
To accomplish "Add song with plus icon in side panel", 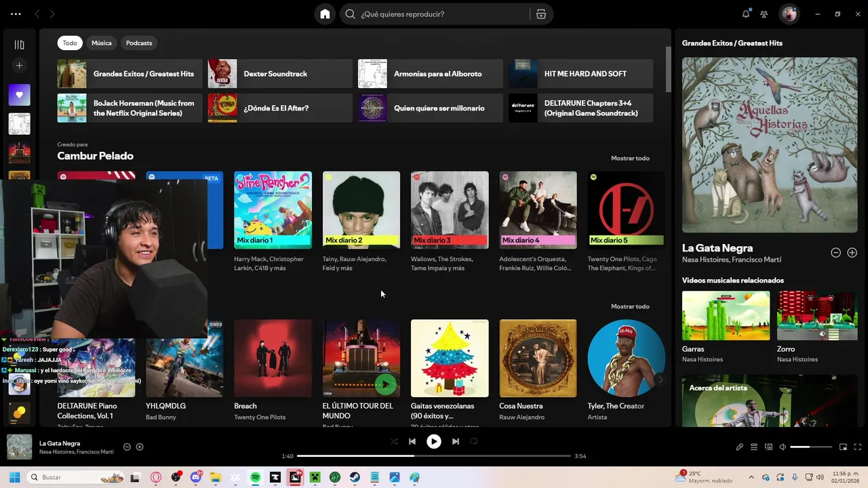I will pos(852,253).
